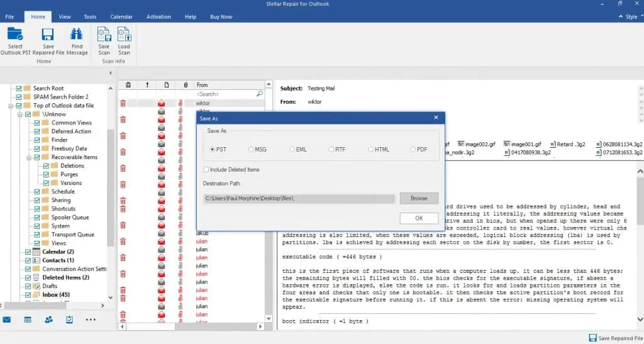Click Select Outlook PST icon
The image size is (644, 344).
[x=15, y=35]
